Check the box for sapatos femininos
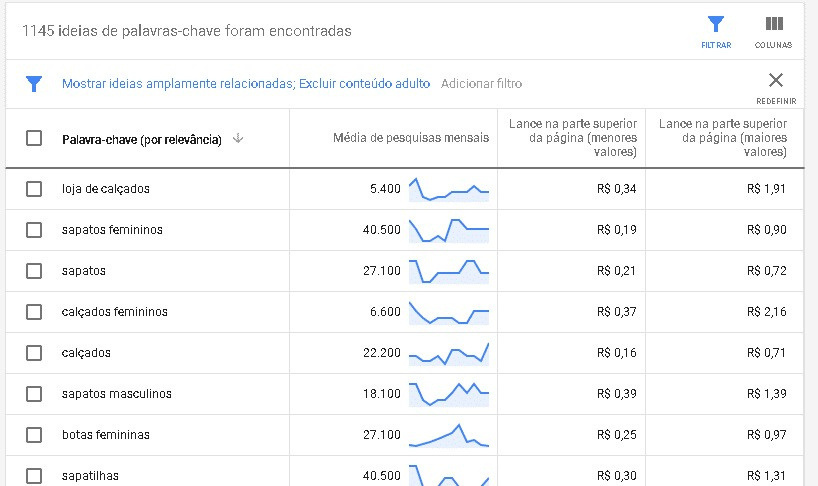Image resolution: width=818 pixels, height=486 pixels. click(x=34, y=230)
